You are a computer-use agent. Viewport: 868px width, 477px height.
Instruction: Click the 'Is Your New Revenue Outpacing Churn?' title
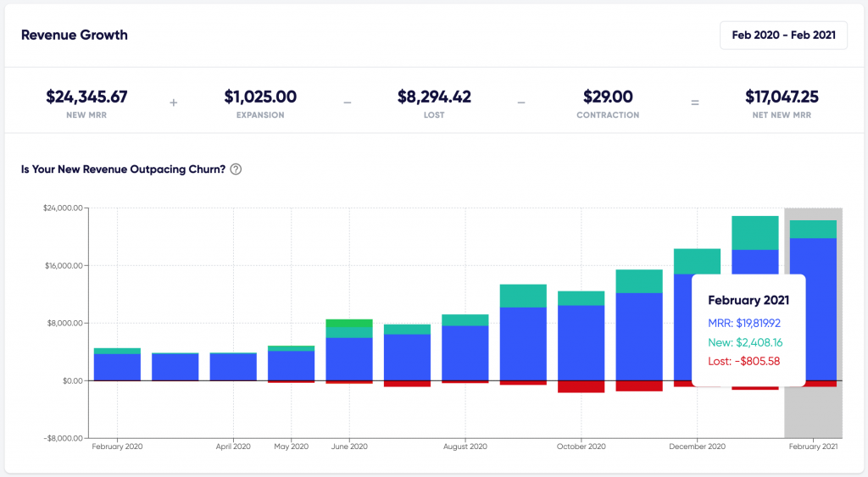click(123, 169)
